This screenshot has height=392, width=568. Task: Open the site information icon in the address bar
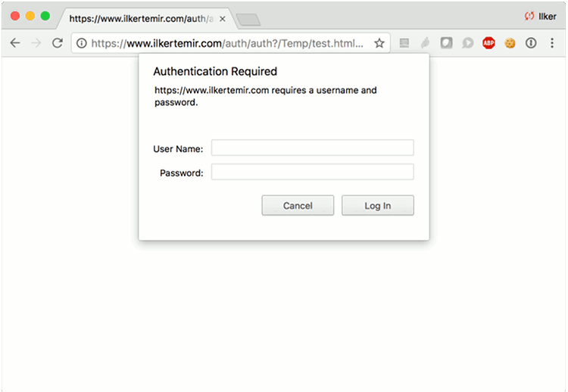click(x=82, y=43)
